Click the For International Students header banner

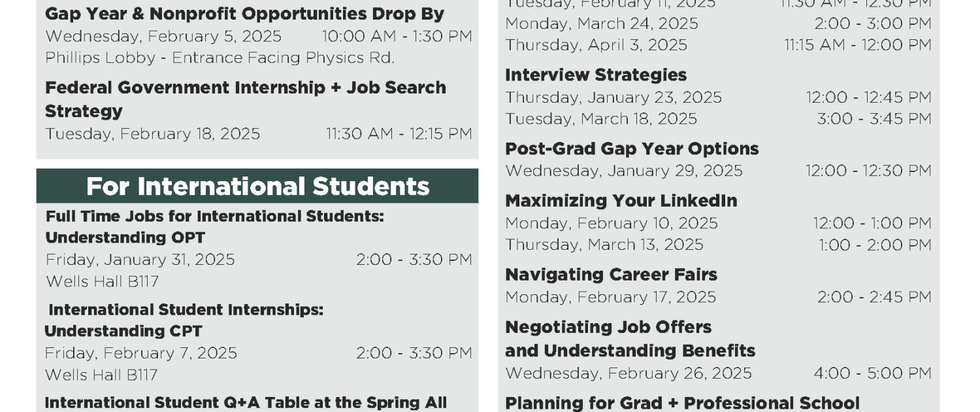click(257, 186)
